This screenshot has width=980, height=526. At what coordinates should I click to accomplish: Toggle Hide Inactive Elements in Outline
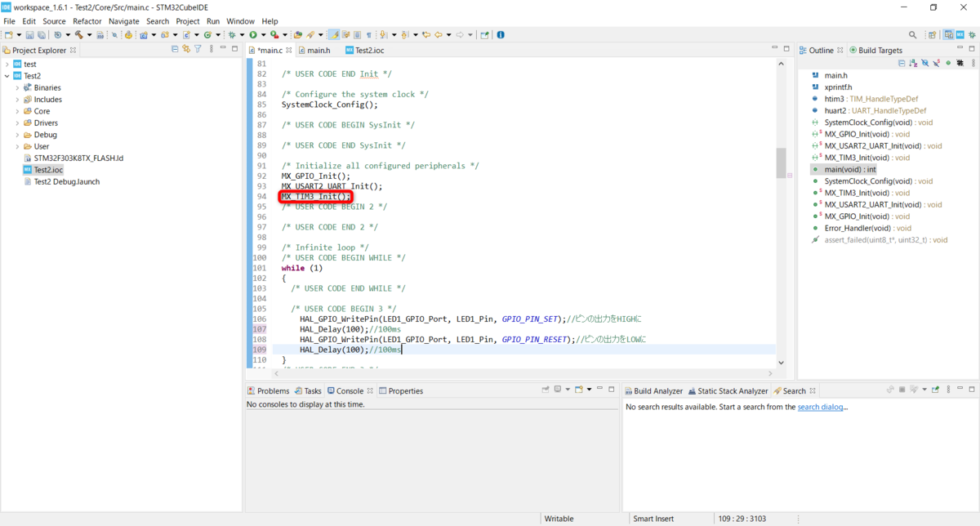(x=960, y=63)
